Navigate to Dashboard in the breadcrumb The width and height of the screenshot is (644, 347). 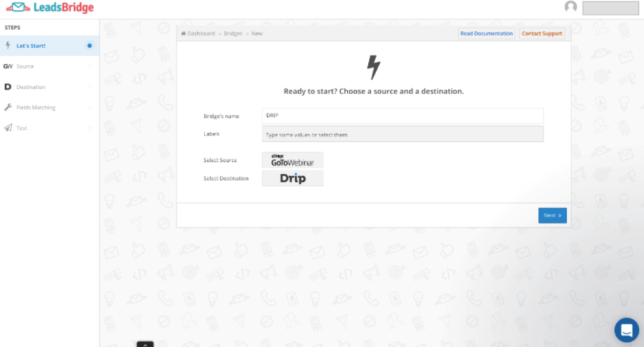200,33
